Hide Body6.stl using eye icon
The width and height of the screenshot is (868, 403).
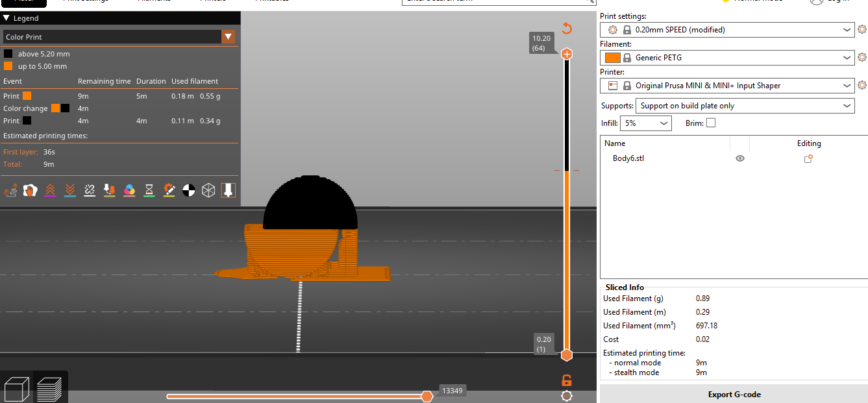pyautogui.click(x=739, y=158)
